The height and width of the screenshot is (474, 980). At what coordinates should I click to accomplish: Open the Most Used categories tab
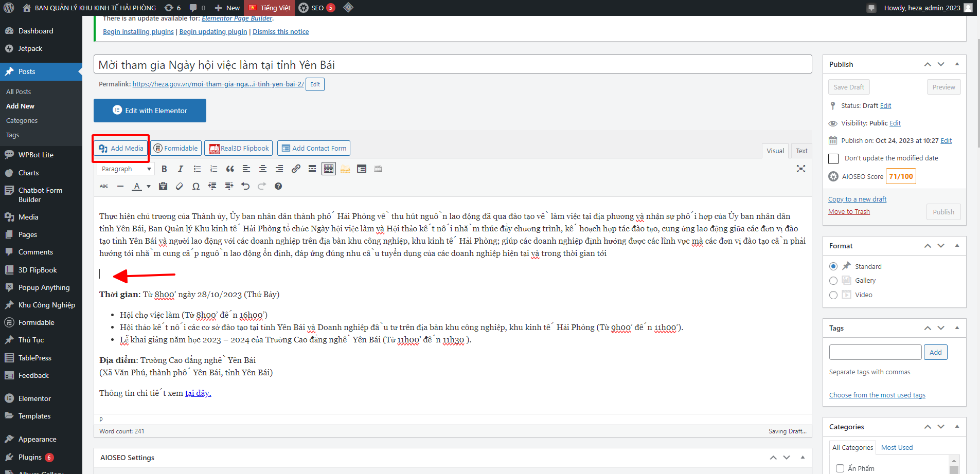[897, 448]
